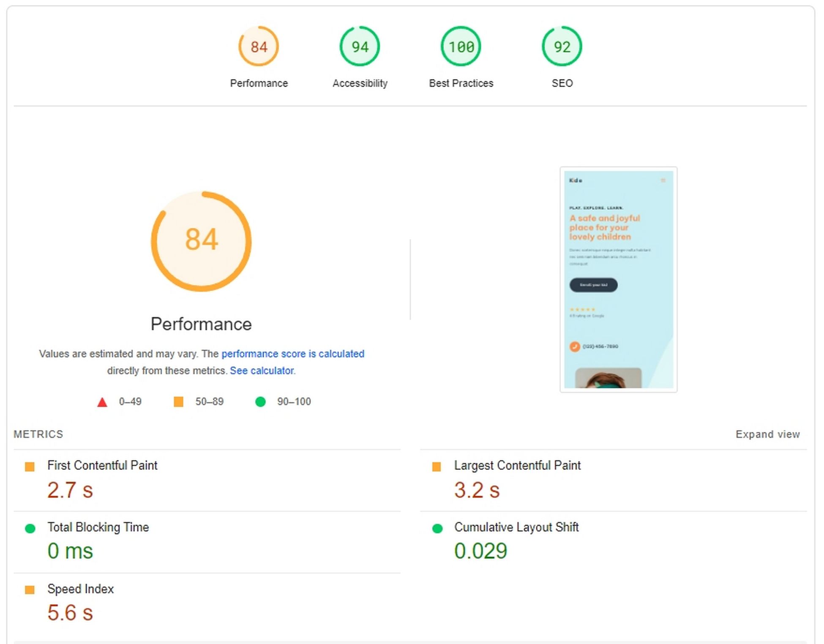
Task: Click the green circle 90–100 legend icon
Action: point(260,401)
